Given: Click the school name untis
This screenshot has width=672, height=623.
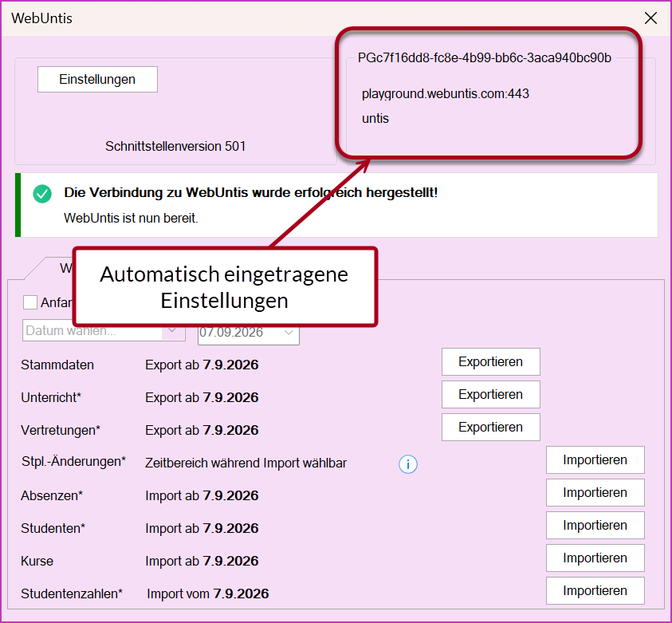Looking at the screenshot, I should tap(375, 118).
